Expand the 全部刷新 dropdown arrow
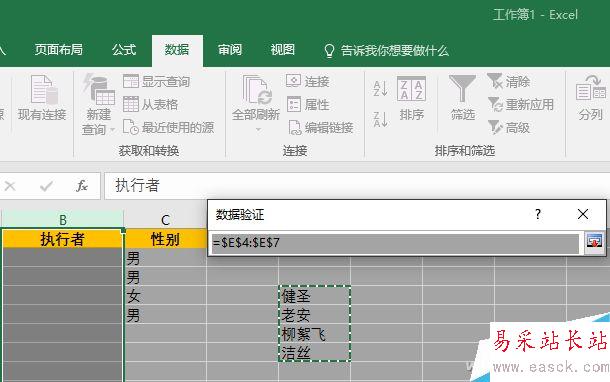Viewport: 610px width, 382px height. [x=258, y=130]
